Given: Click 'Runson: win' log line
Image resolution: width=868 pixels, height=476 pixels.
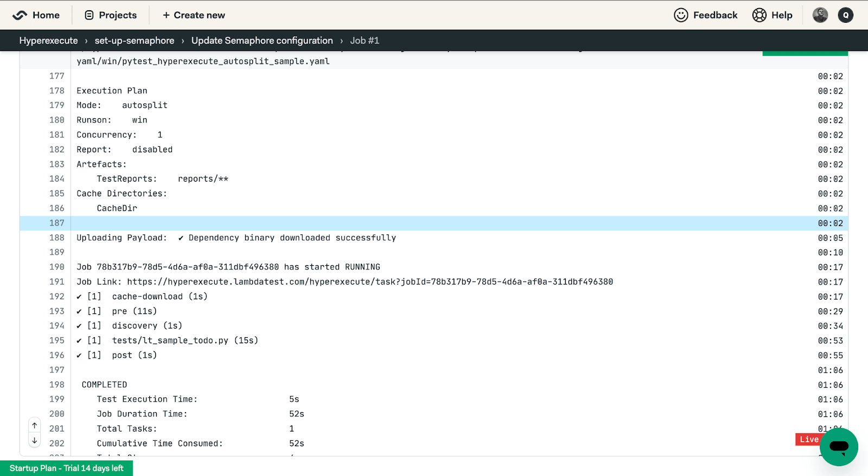Looking at the screenshot, I should (112, 120).
